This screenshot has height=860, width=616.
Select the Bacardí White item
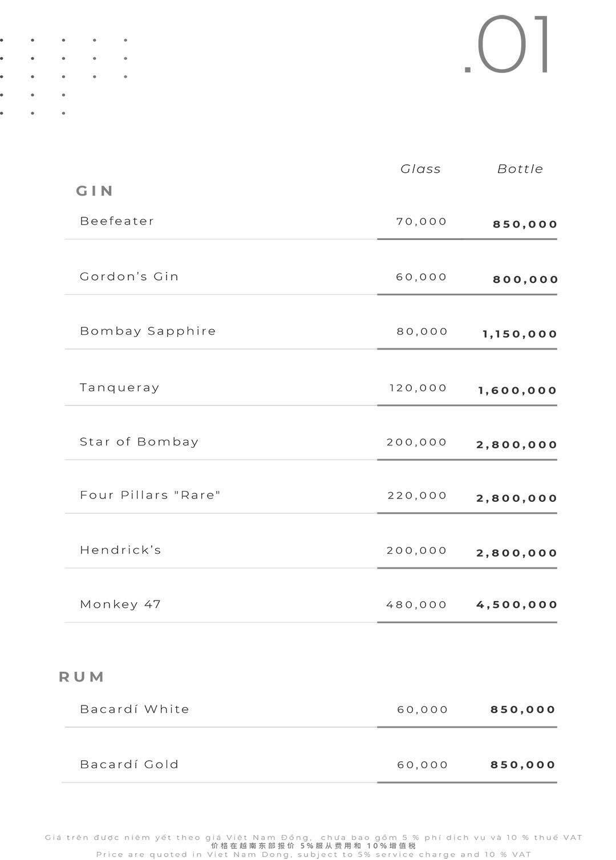[x=135, y=709]
